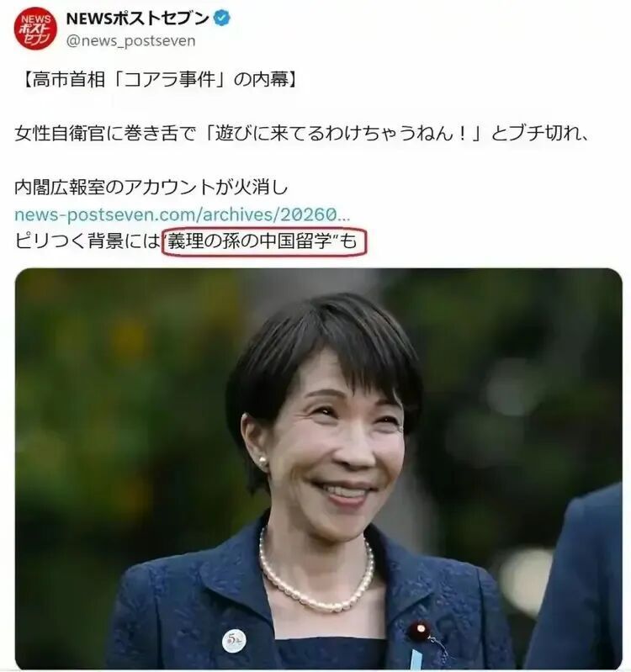Click the light blue ribbon below the lapel pin
The width and height of the screenshot is (631, 672).
415,659
